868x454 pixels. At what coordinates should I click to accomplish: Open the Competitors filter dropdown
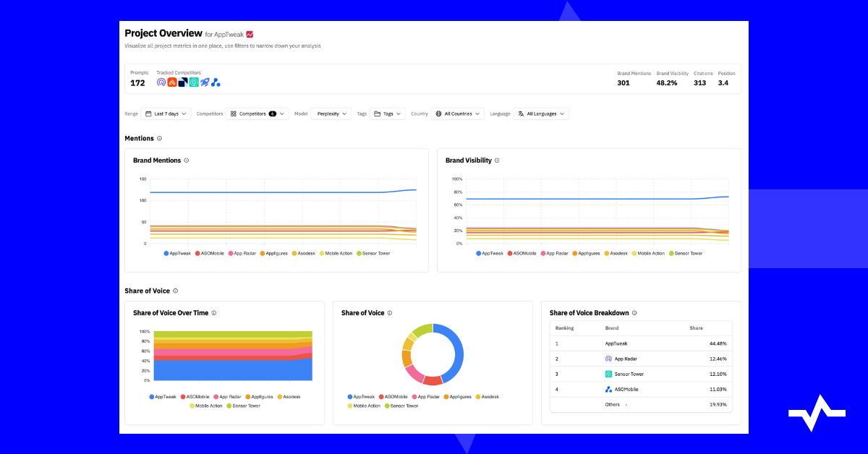tap(257, 113)
